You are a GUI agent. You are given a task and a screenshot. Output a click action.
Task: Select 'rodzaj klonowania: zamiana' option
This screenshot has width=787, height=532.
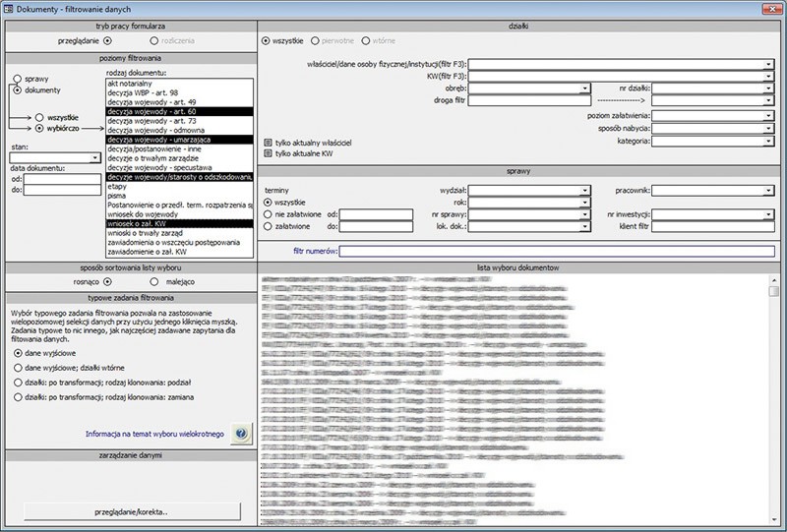tap(18, 397)
